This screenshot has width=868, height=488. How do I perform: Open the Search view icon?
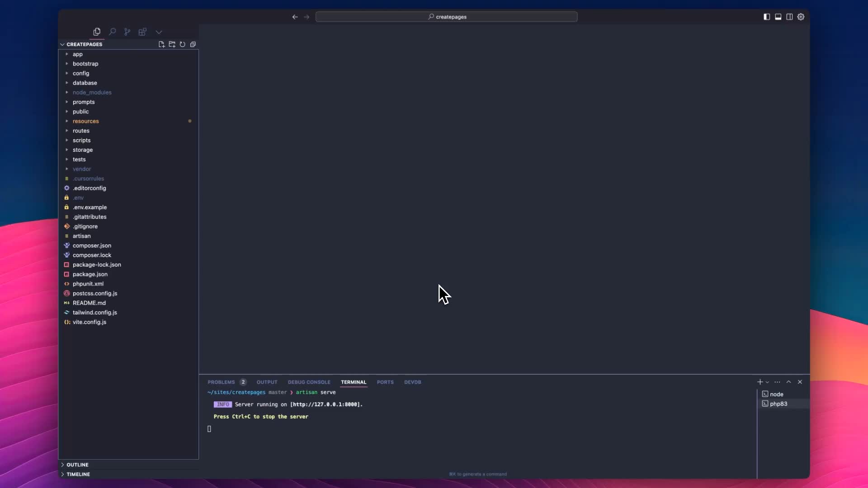(112, 32)
